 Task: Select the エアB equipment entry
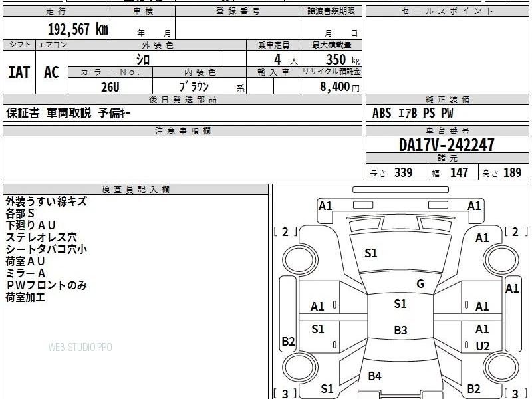[x=408, y=113]
